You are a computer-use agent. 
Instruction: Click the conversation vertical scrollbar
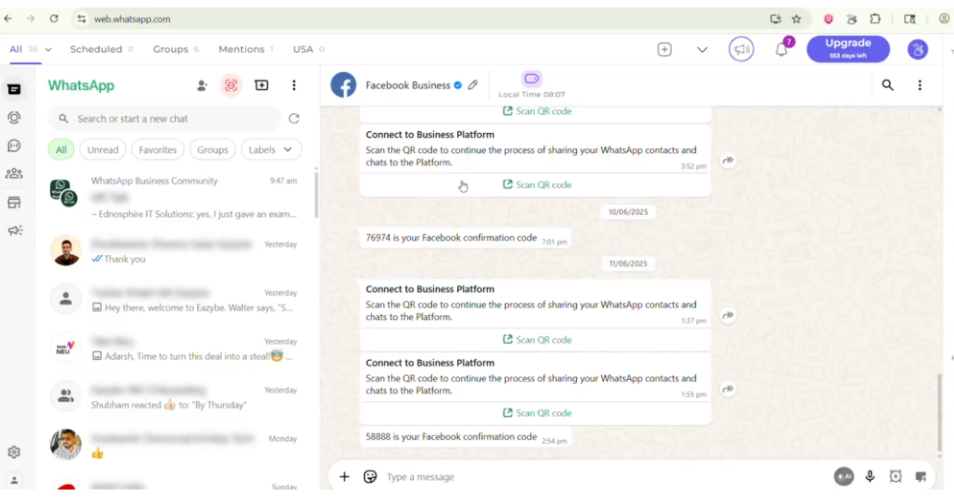[x=939, y=411]
